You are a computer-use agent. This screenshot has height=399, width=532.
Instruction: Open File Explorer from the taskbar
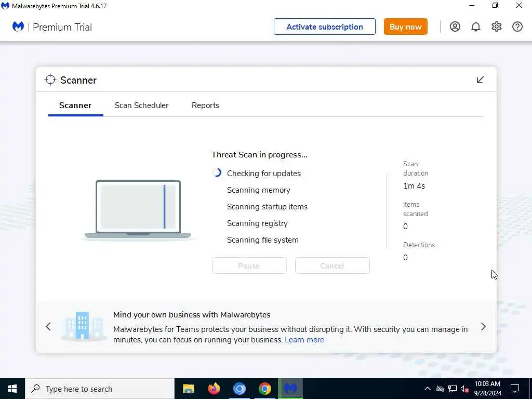[x=188, y=389]
